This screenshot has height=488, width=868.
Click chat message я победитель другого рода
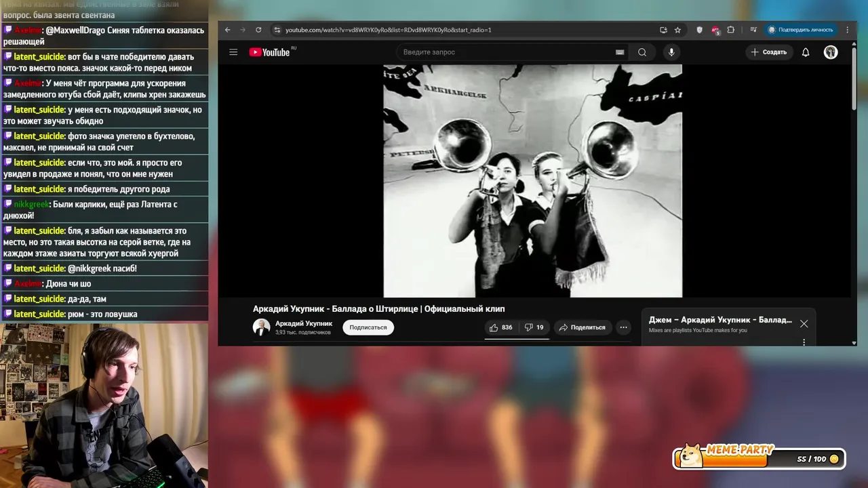pyautogui.click(x=119, y=189)
